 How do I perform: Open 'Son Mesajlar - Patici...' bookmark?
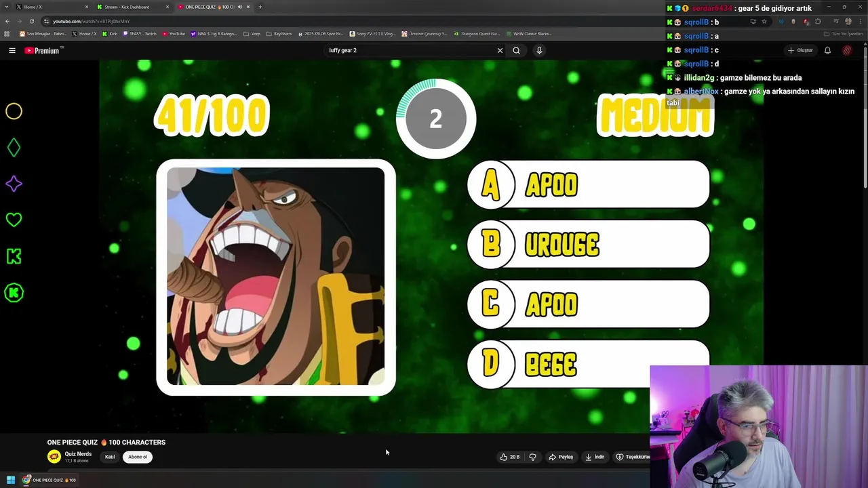(43, 33)
